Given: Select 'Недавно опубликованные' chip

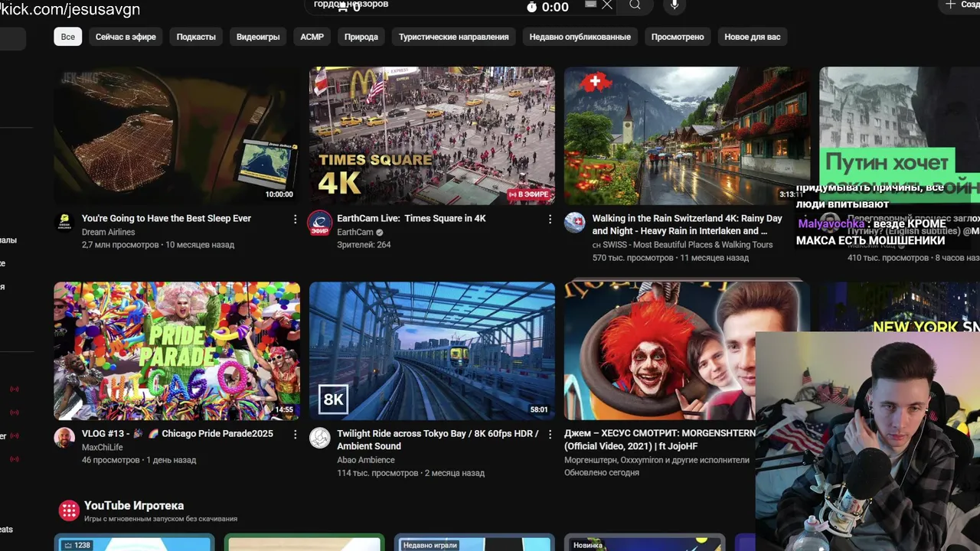Looking at the screenshot, I should 580,37.
